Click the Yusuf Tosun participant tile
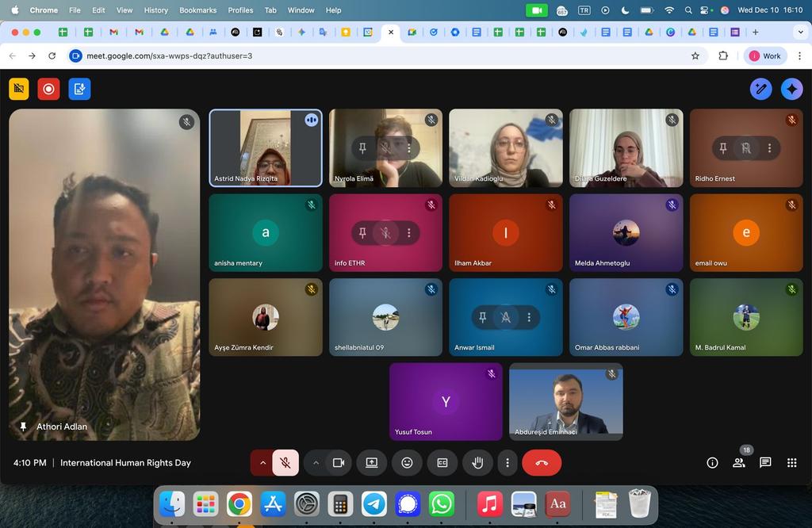The image size is (812, 528). (x=446, y=402)
